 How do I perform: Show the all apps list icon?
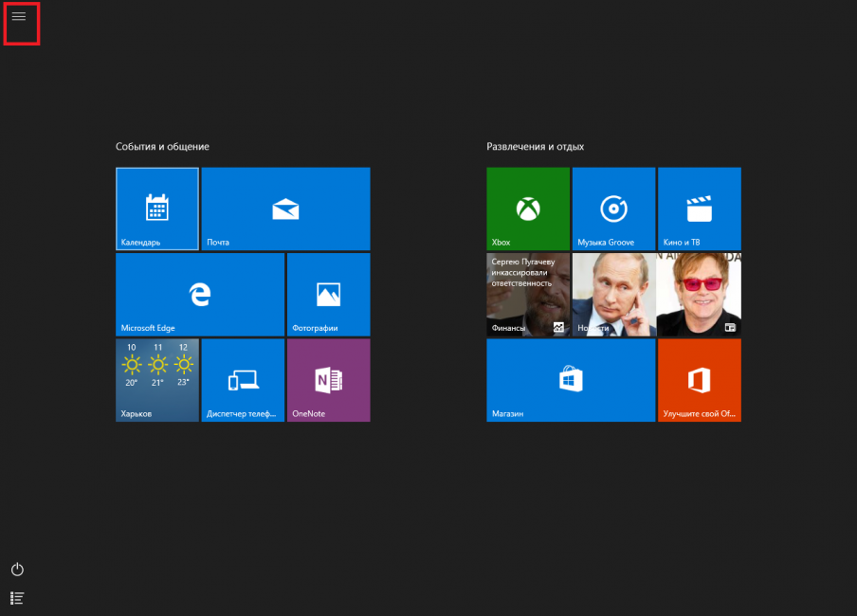(17, 599)
